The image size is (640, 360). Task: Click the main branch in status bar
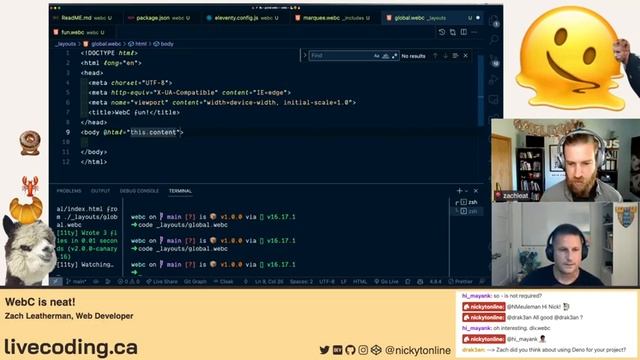pos(76,282)
